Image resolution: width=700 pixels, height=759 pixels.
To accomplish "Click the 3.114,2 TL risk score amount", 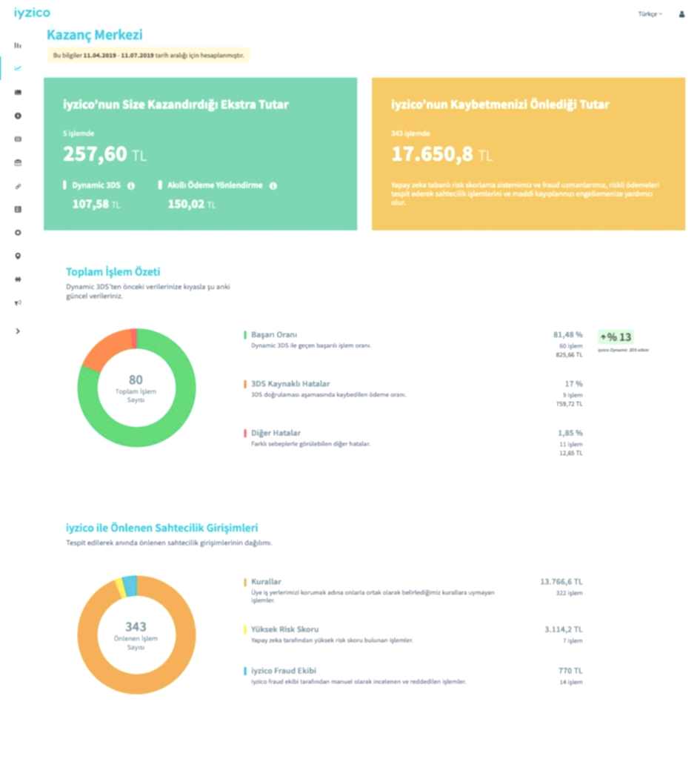I will click(x=564, y=629).
